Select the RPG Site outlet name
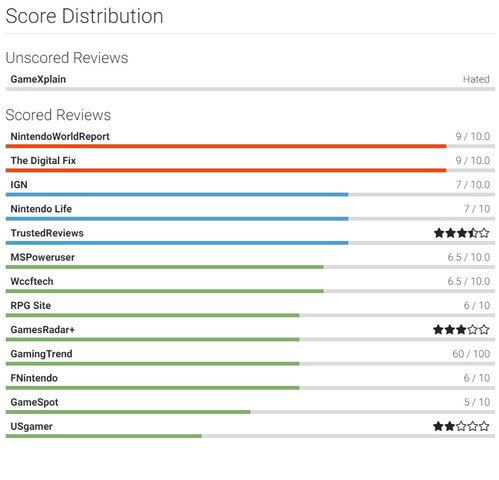Image resolution: width=499 pixels, height=480 pixels. pos(31,306)
